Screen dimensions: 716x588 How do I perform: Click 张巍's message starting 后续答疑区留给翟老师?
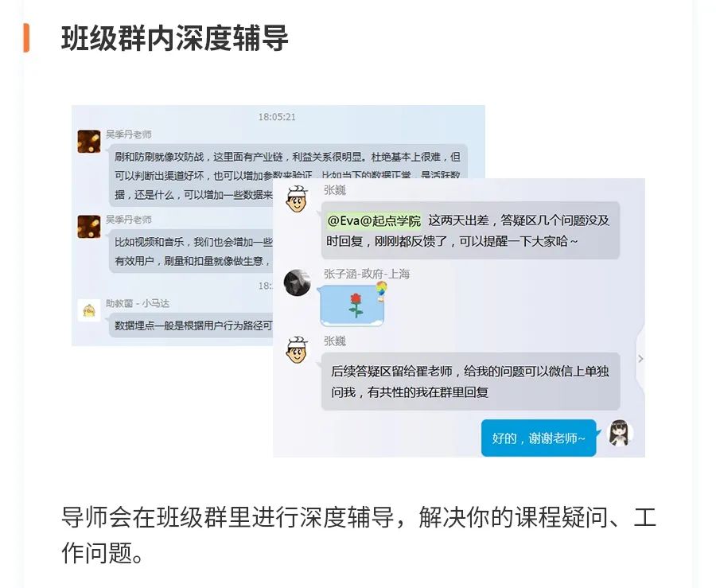click(x=470, y=381)
